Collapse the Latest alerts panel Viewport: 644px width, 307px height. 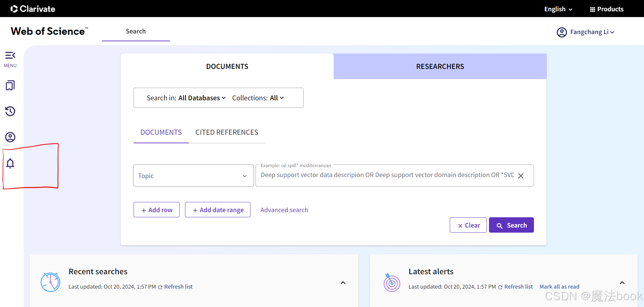coord(622,283)
